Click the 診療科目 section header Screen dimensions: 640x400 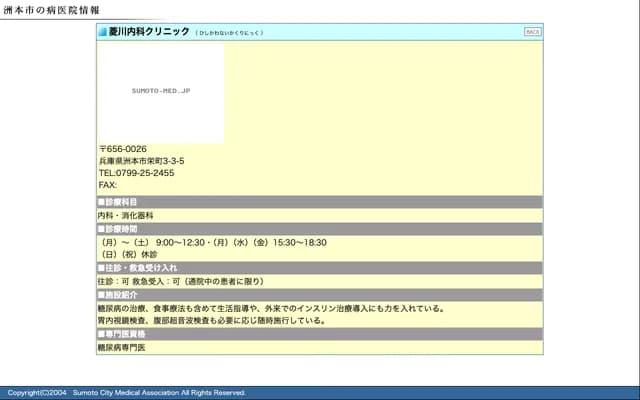(x=118, y=202)
